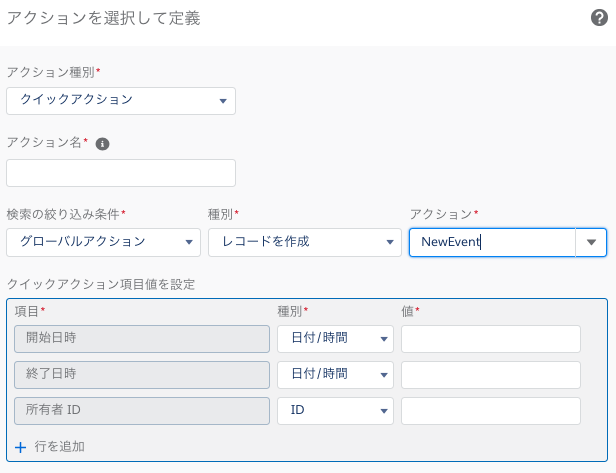Select the disabled 終了日時 field box
Screen dimensions: 616x473
(142, 375)
